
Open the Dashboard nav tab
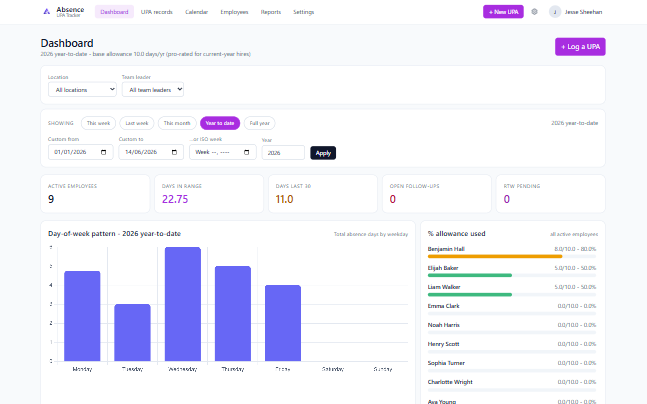point(114,12)
